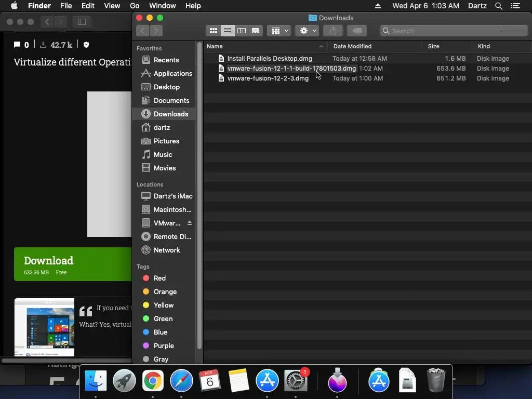Switch Finder to icon view

(x=214, y=31)
